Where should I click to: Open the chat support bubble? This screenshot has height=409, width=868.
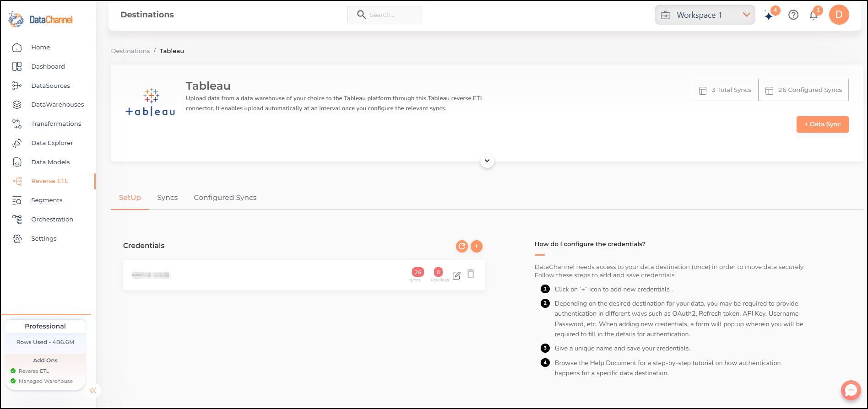tap(851, 390)
